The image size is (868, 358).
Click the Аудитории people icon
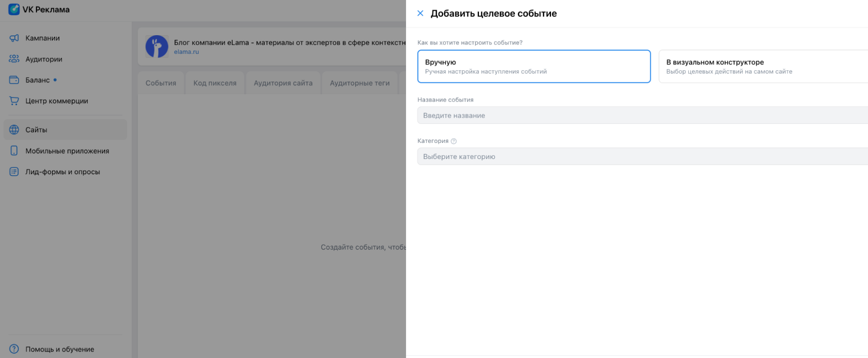(14, 59)
